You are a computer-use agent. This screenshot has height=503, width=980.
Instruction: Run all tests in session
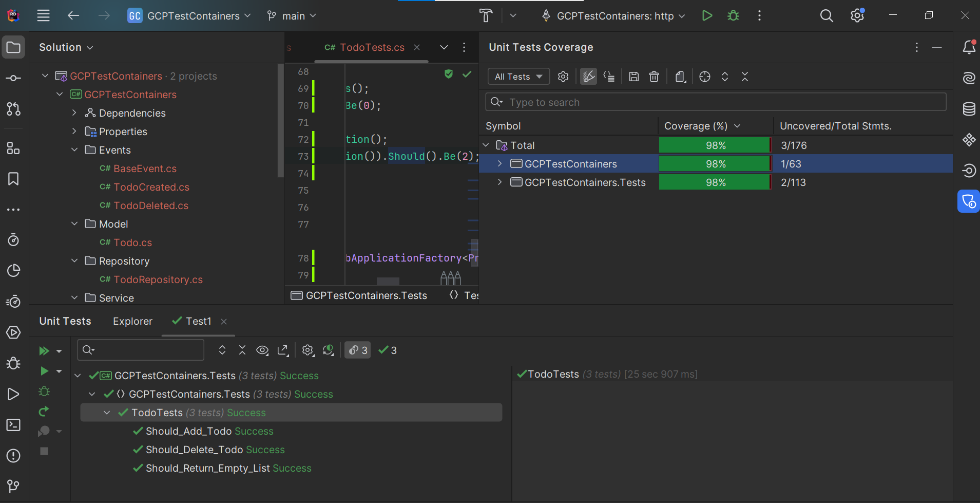click(x=44, y=351)
